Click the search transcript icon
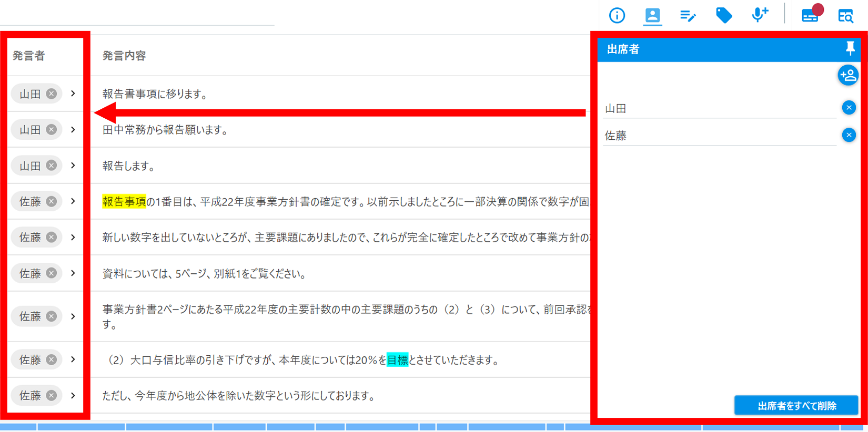 point(845,16)
